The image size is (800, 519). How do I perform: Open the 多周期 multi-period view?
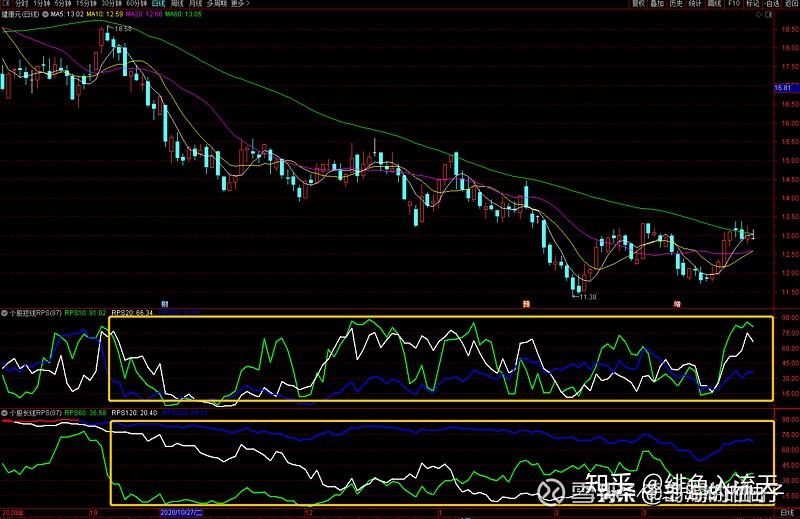(x=216, y=3)
